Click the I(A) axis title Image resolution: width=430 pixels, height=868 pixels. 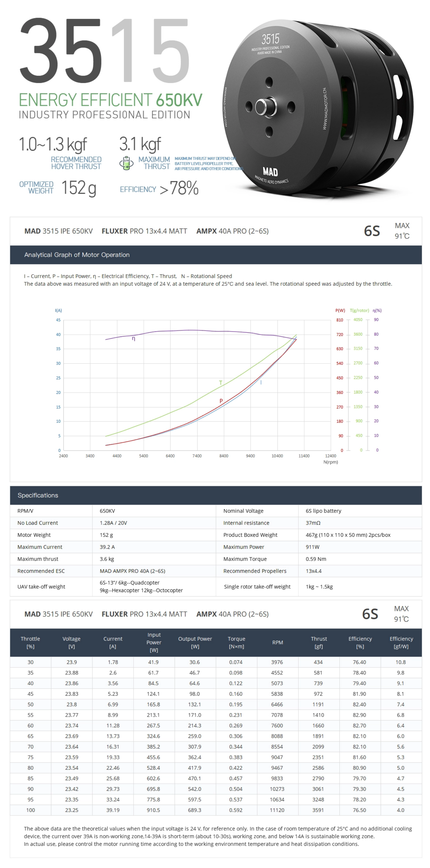pyautogui.click(x=58, y=310)
